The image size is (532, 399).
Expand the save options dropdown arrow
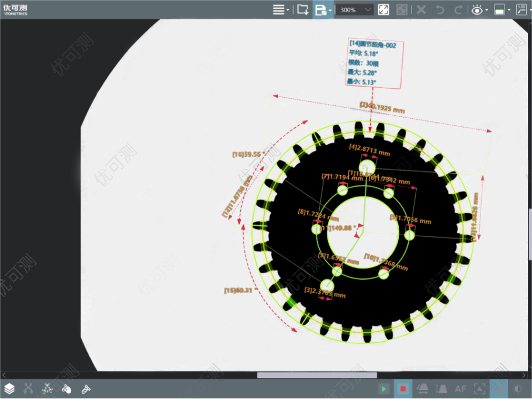(330, 10)
